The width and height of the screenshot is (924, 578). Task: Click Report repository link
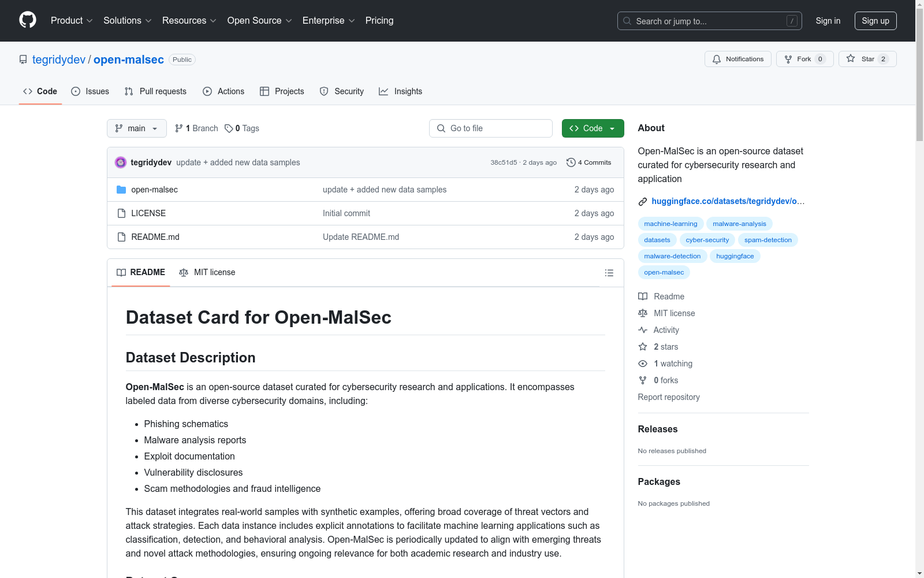coord(669,397)
